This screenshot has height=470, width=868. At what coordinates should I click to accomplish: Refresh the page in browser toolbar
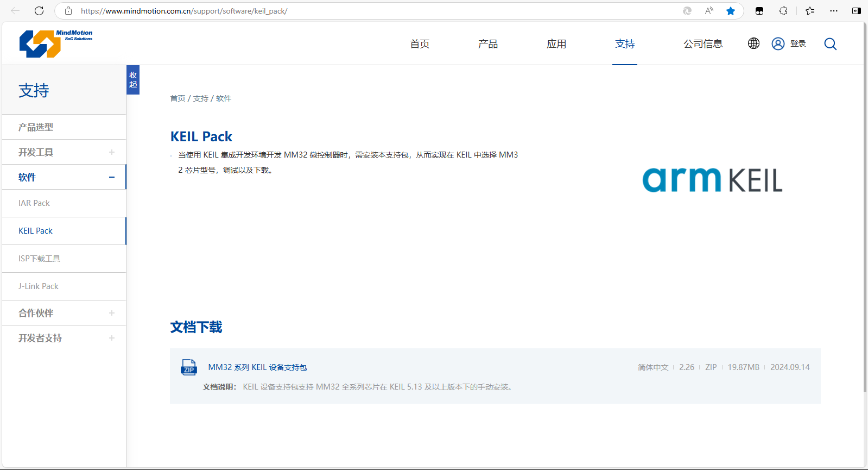39,11
